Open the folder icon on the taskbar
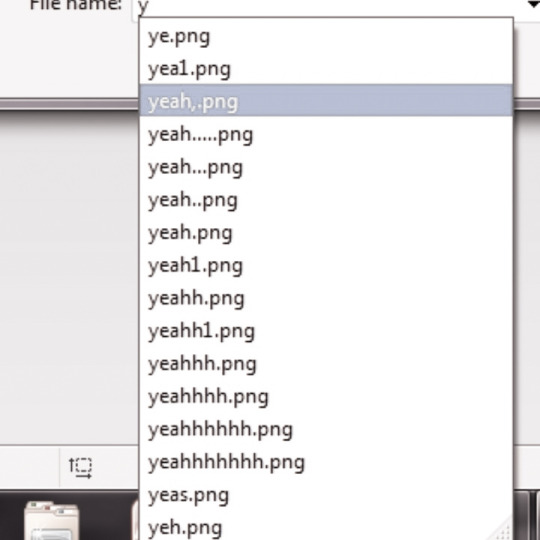 pyautogui.click(x=52, y=521)
